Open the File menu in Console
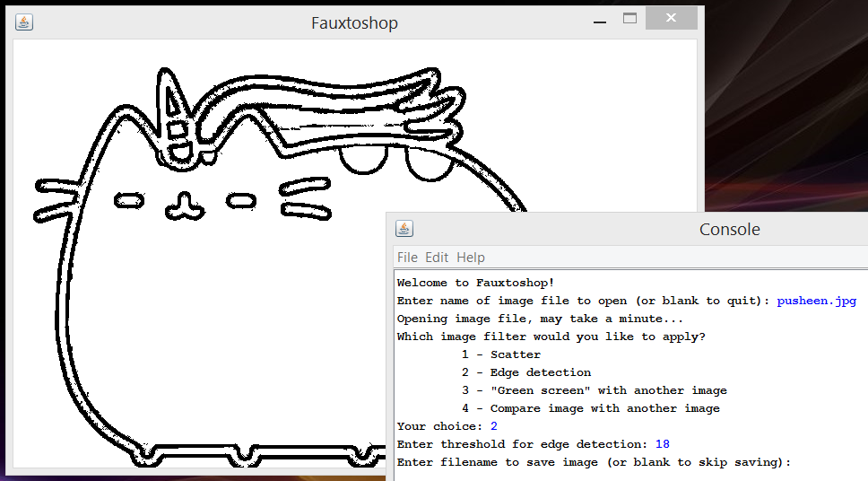This screenshot has width=868, height=481. 407,258
